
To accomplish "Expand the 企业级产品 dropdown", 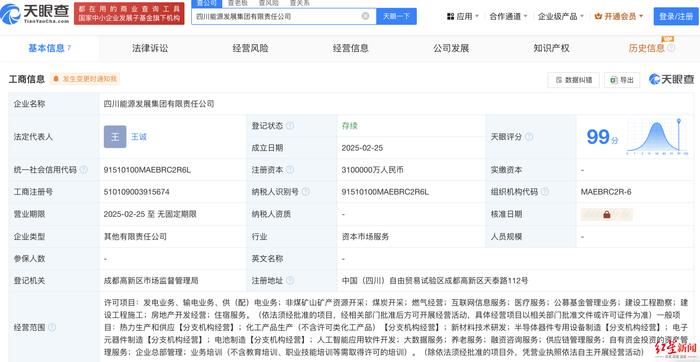I will (x=561, y=17).
